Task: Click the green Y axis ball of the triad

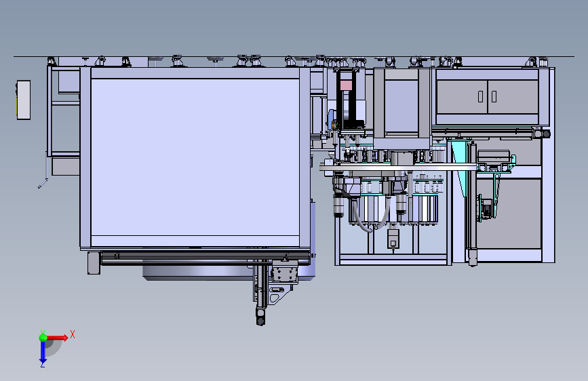Action: [43, 338]
